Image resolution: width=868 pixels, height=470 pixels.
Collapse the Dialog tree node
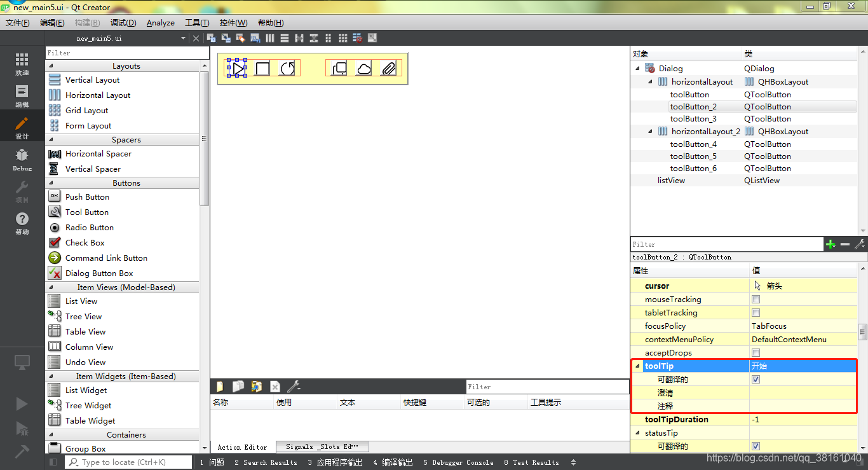tap(637, 69)
